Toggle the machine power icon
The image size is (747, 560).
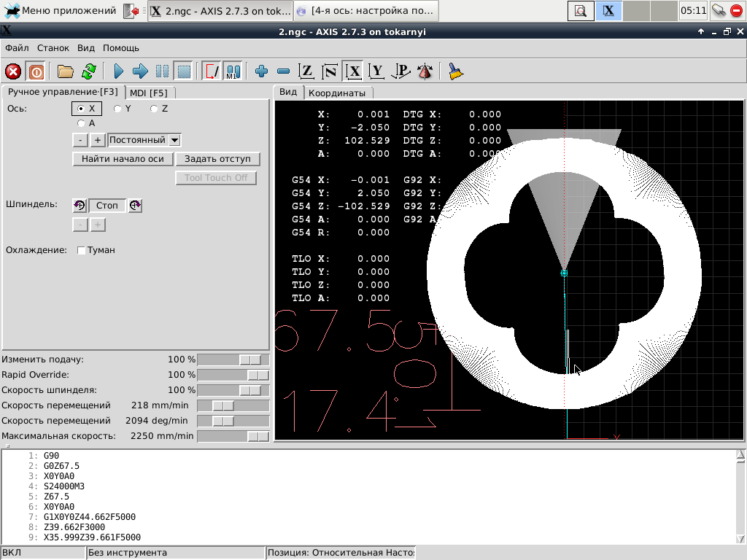pyautogui.click(x=35, y=71)
